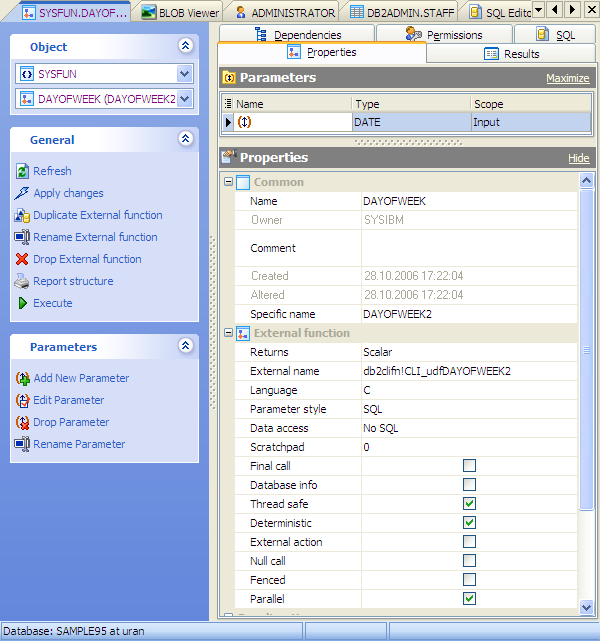Click the grid column chooser icon
The height and width of the screenshot is (641, 600).
point(228,104)
